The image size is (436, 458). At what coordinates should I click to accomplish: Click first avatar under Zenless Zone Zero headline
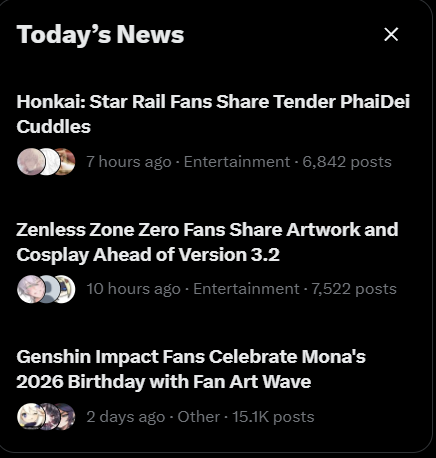pos(29,289)
